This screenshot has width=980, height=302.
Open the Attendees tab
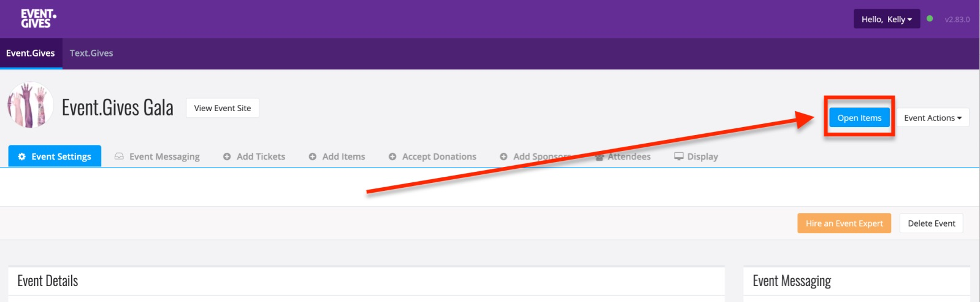(x=622, y=157)
